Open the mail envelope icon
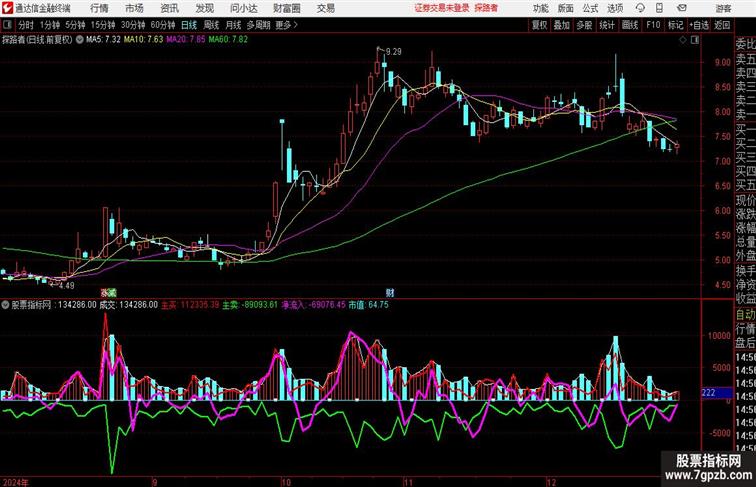Viewport: 756px width, 487px height. [682, 8]
